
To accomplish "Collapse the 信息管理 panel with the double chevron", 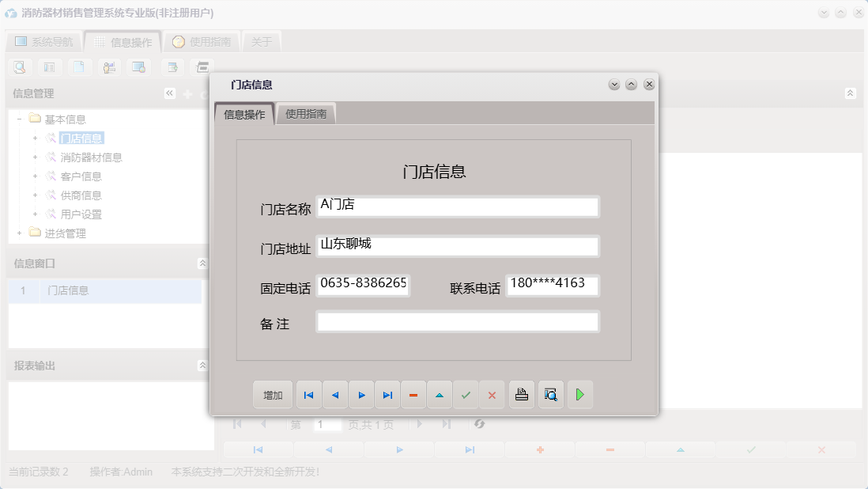I will [x=169, y=93].
